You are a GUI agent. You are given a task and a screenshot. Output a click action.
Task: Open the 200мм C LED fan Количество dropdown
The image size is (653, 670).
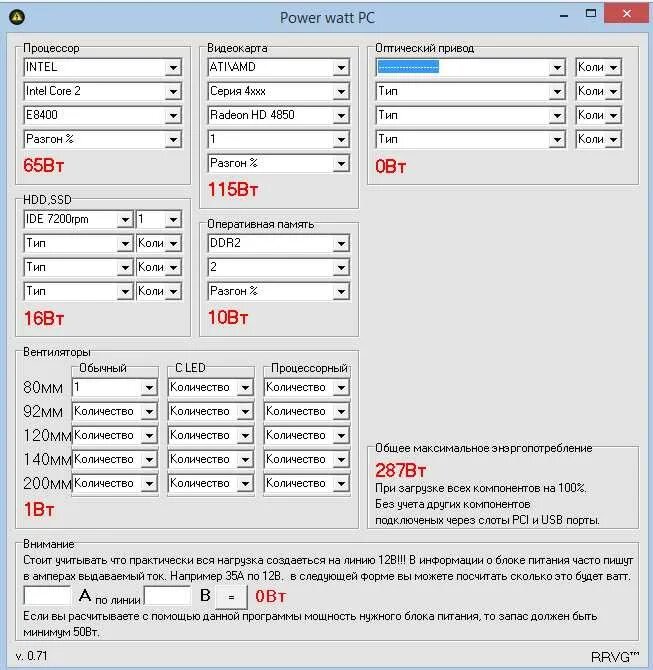tap(211, 483)
